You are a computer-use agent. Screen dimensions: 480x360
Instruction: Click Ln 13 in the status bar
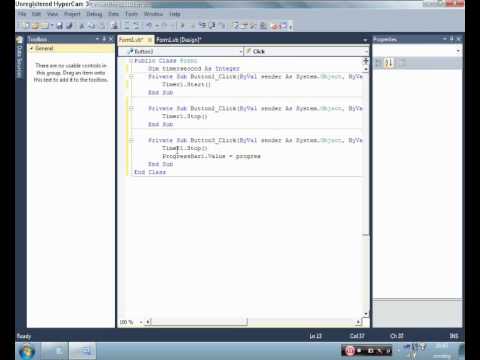pos(315,336)
